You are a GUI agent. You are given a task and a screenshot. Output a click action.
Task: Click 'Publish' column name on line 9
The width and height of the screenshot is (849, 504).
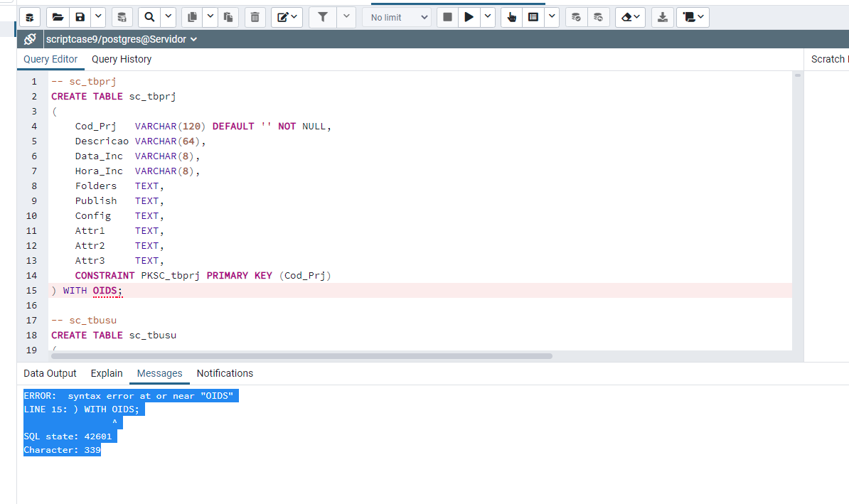[96, 201]
